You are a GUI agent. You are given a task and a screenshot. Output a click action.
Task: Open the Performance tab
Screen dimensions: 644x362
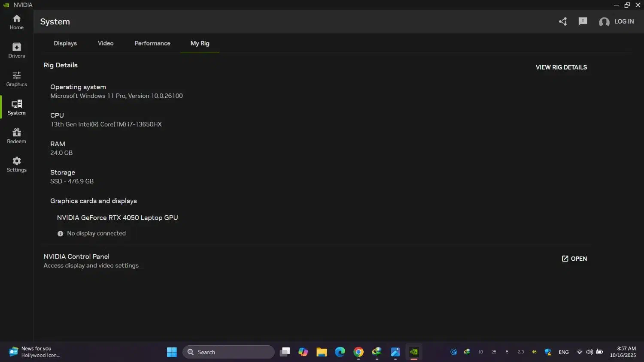152,43
